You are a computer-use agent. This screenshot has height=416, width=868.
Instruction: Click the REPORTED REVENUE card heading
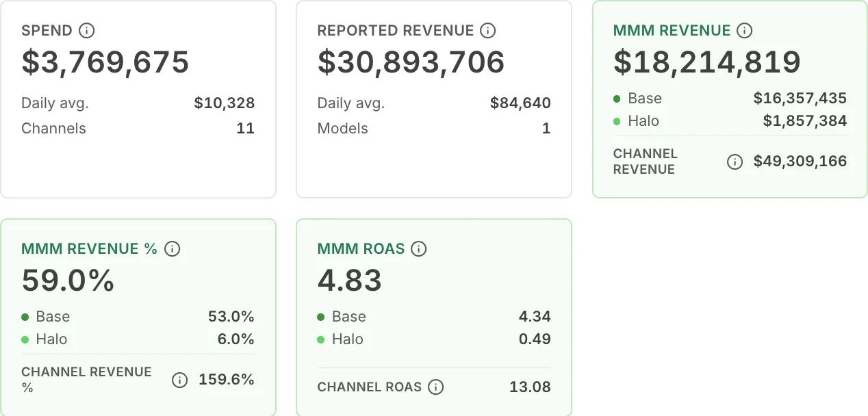396,31
